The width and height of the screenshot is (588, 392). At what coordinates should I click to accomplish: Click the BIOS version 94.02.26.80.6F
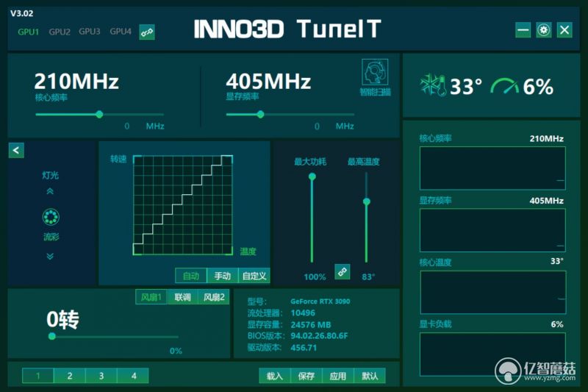pyautogui.click(x=319, y=335)
